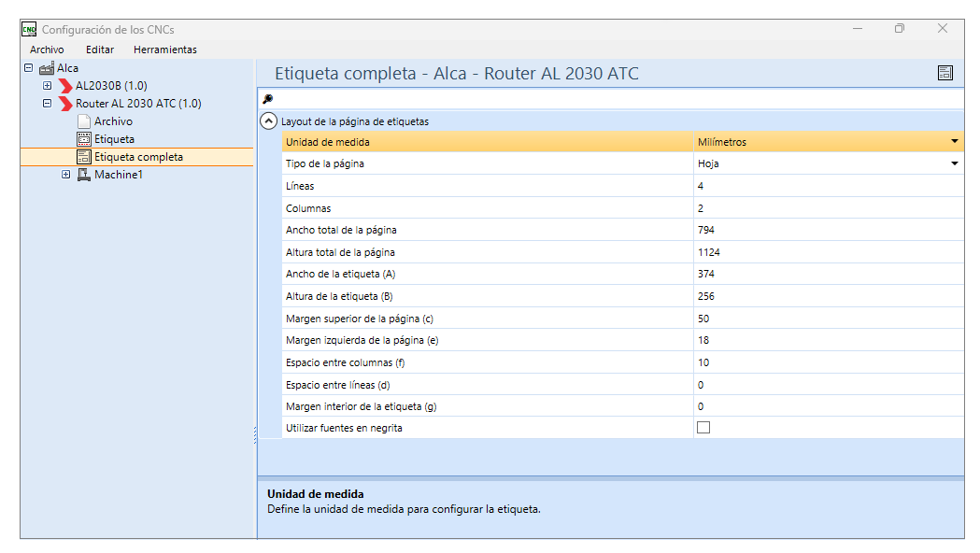Select Archivo item in the tree

[113, 121]
